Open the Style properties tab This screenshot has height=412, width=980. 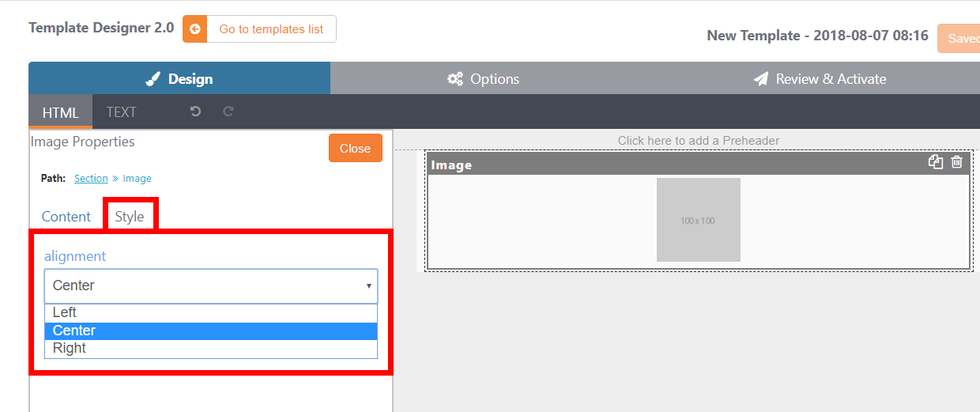click(x=130, y=217)
